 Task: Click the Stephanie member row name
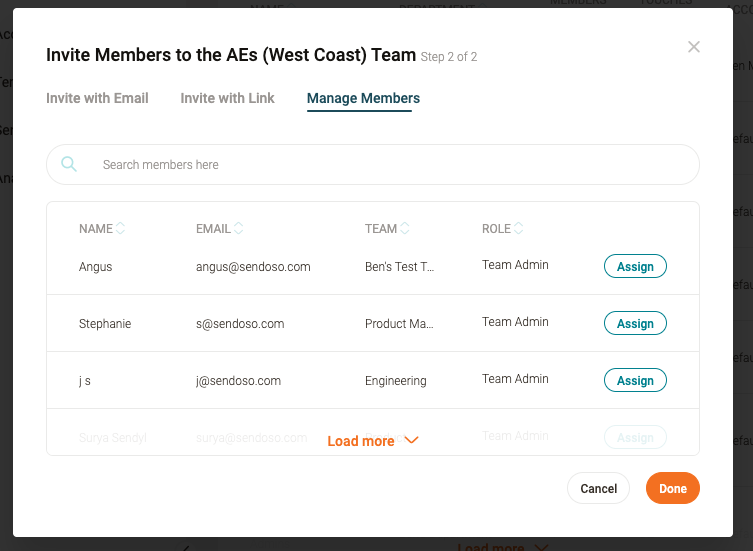click(105, 324)
